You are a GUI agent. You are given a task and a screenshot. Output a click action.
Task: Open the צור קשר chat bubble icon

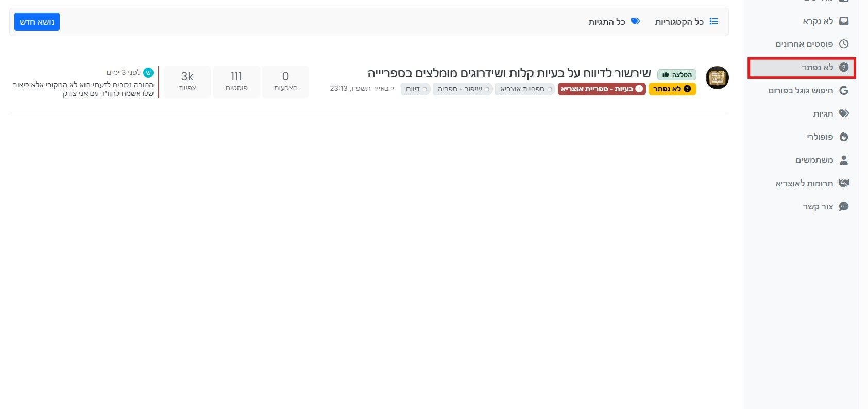(843, 207)
